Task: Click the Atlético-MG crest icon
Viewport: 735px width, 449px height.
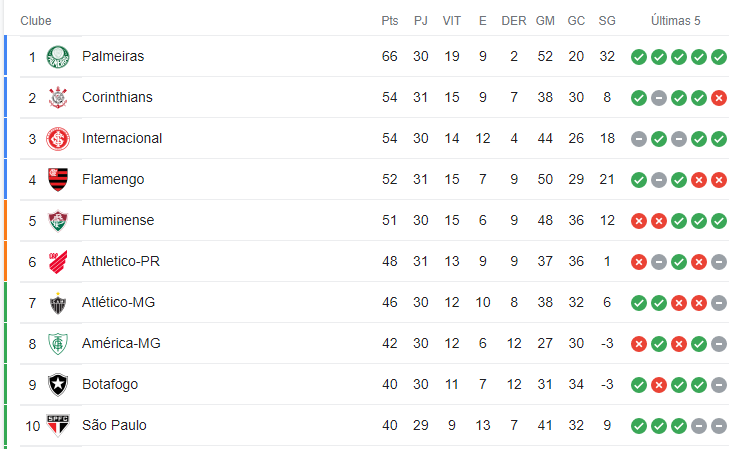Action: pyautogui.click(x=58, y=303)
